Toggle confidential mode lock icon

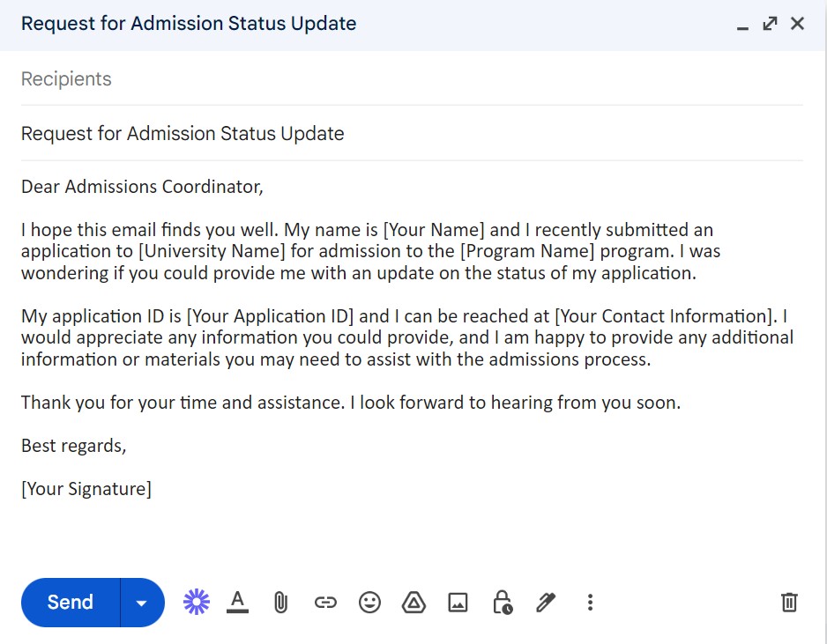[x=502, y=603]
